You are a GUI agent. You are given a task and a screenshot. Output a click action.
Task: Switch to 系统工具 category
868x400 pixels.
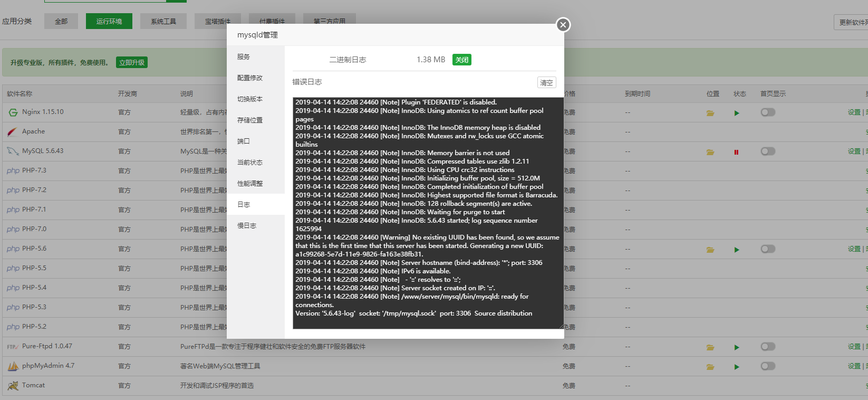163,22
